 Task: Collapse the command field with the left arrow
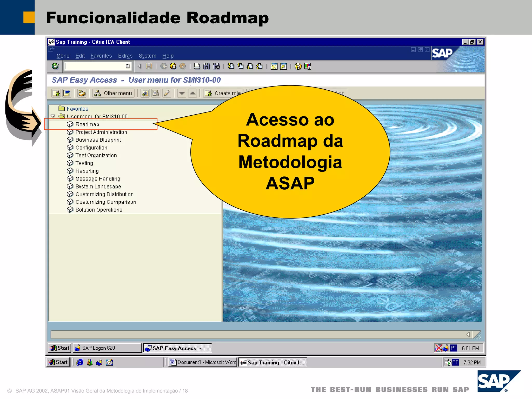[139, 66]
